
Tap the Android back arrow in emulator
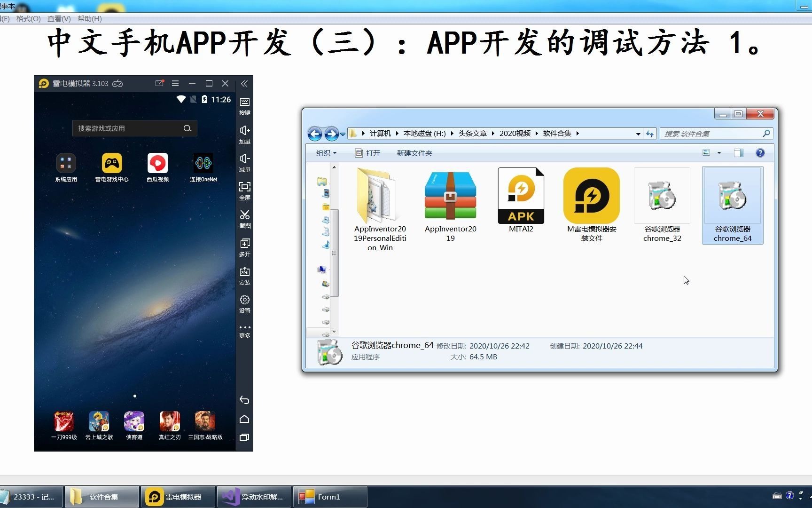(244, 400)
